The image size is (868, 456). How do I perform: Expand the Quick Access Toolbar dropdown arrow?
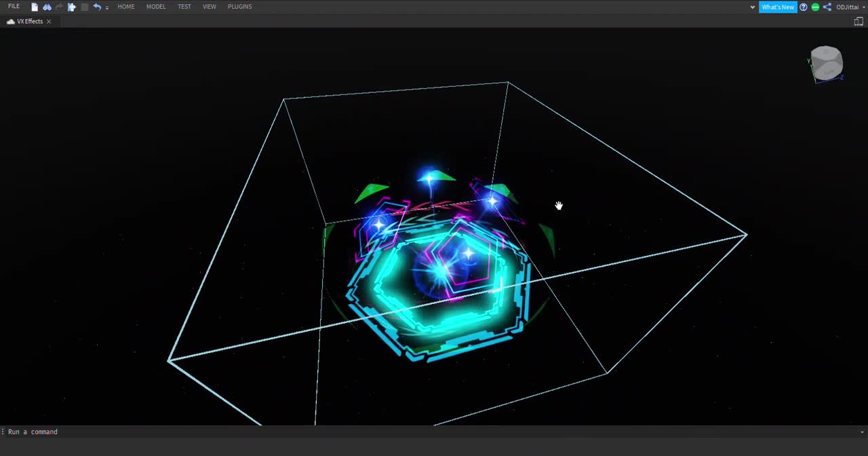click(x=107, y=7)
